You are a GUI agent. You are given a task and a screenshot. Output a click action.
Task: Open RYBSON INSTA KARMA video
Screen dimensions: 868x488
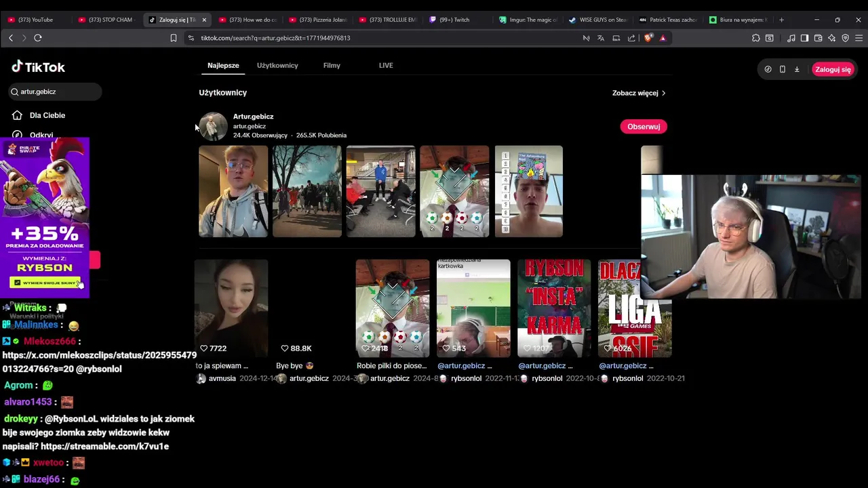(x=554, y=308)
